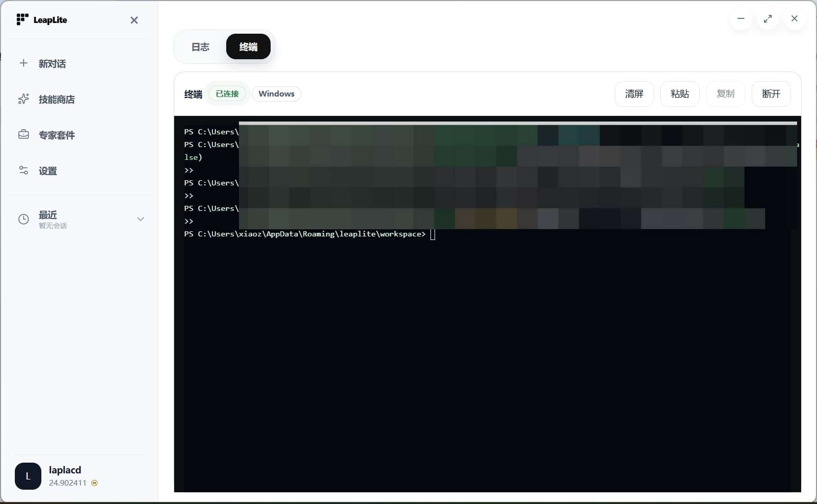The image size is (817, 504).
Task: Click the sparkle icon for 技能商店
Action: [23, 99]
